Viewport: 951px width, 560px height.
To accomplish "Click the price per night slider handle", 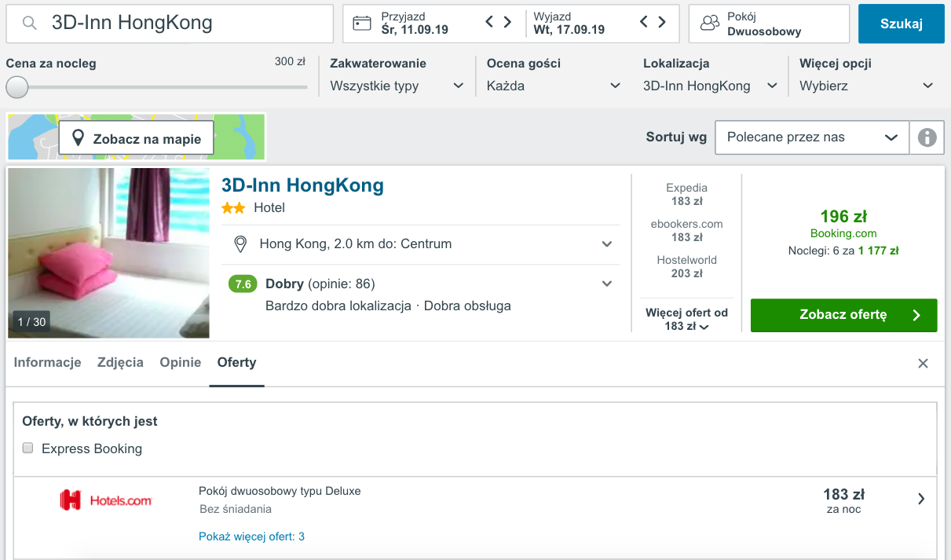I will click(17, 87).
